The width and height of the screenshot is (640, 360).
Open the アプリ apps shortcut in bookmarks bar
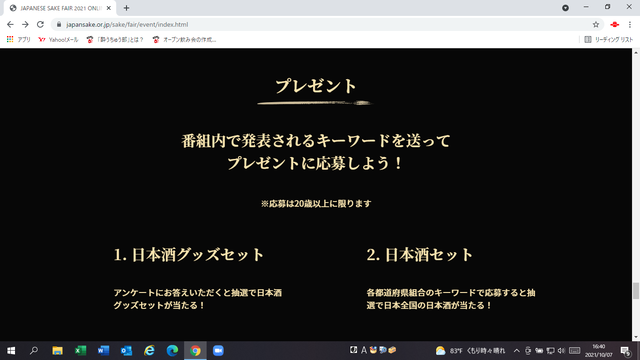(19, 40)
